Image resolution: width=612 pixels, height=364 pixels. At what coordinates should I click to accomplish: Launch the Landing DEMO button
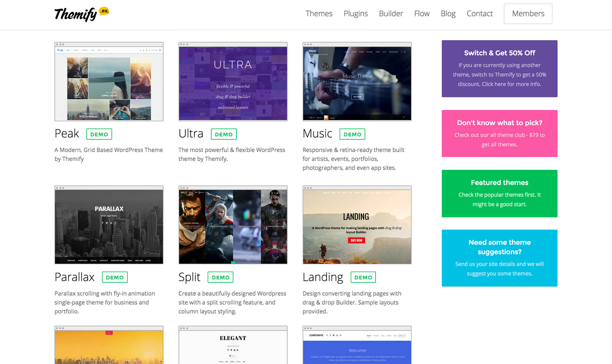(363, 277)
